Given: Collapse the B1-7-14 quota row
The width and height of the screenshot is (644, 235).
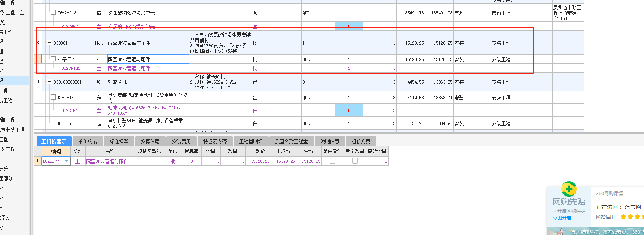Looking at the screenshot, I should [54, 97].
